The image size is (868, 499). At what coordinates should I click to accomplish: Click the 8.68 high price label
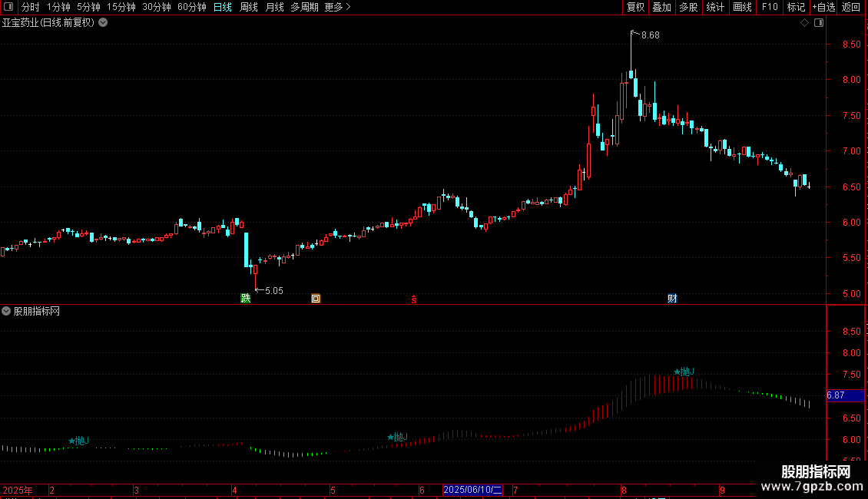coord(651,35)
